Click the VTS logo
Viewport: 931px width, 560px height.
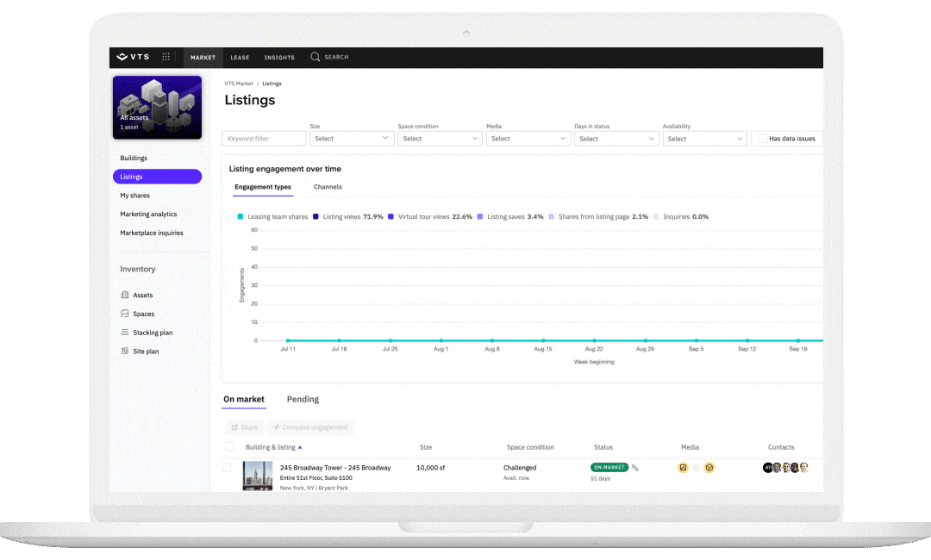click(133, 57)
